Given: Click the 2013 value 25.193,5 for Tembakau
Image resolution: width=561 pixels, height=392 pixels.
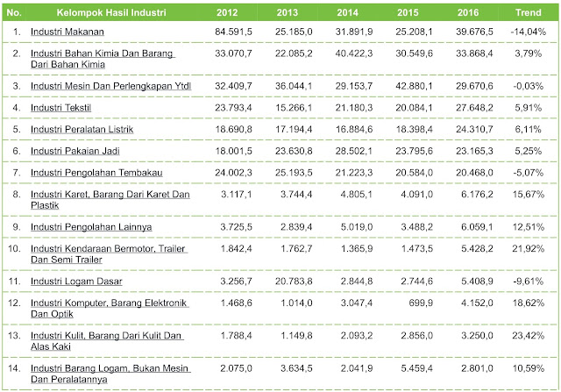Looking at the screenshot, I should (294, 173).
